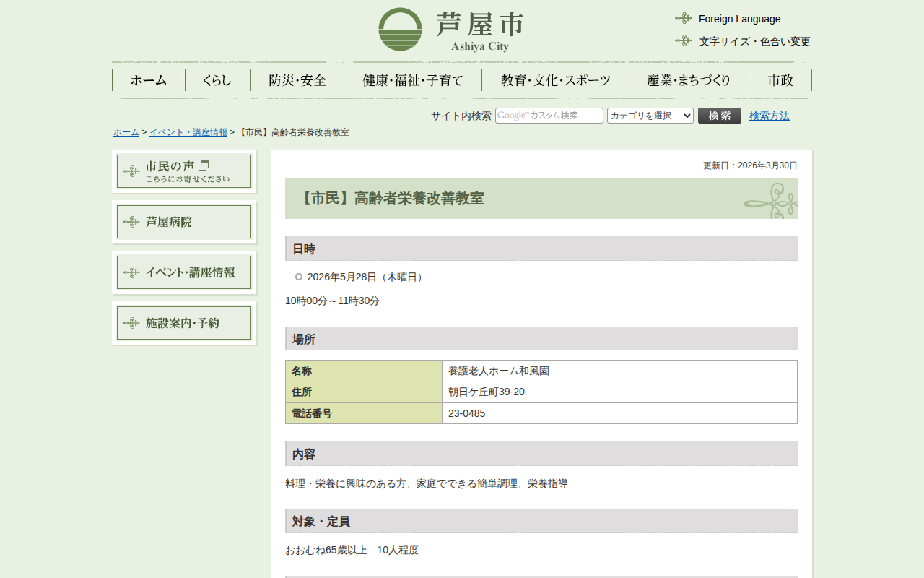Select 防災・安全 in navigation bar

pyautogui.click(x=297, y=80)
